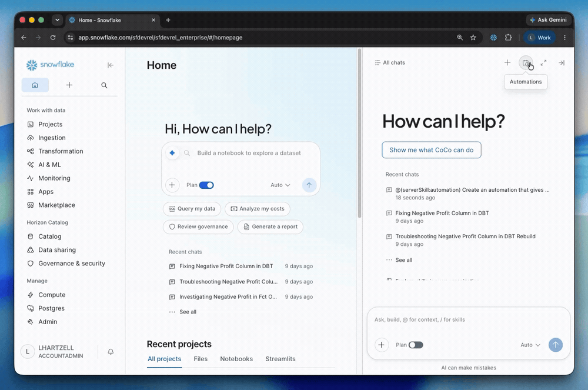Enable Plan toggle in chat panel
588x390 pixels.
(x=416, y=345)
